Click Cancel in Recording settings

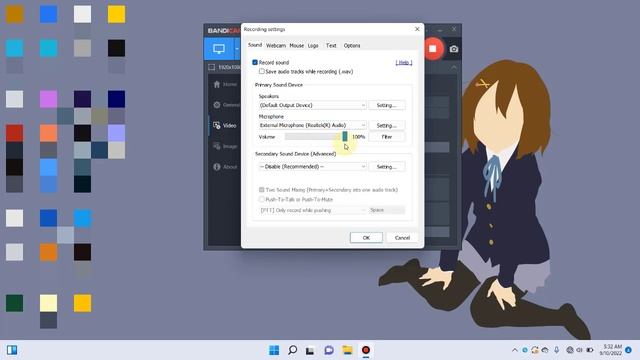pyautogui.click(x=402, y=238)
